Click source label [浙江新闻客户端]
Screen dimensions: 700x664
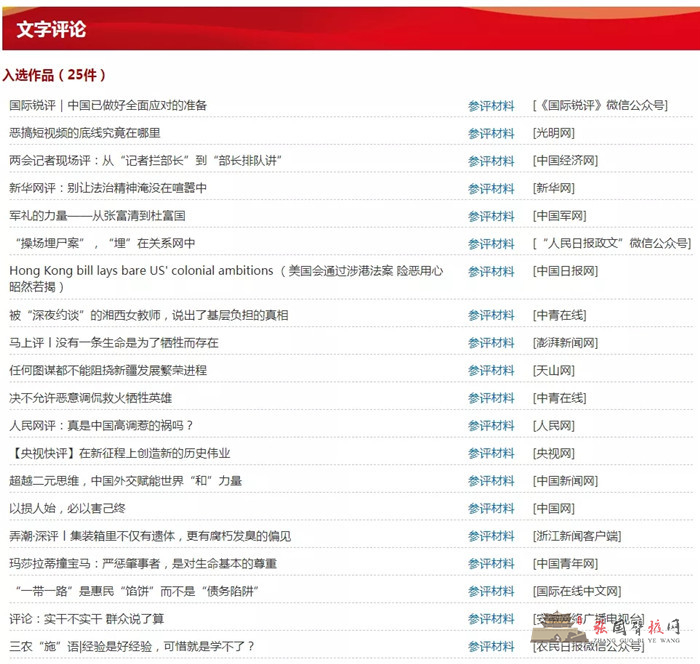click(577, 536)
